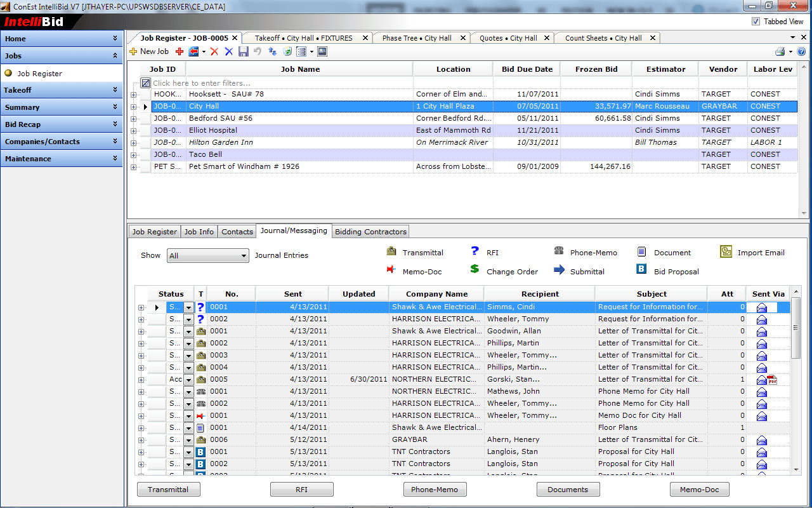Open Status dropdown for Gorski, Stan row
The image size is (812, 508).
coord(188,380)
